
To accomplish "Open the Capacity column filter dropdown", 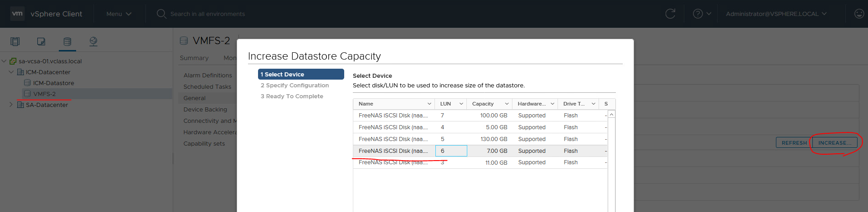I will click(506, 104).
